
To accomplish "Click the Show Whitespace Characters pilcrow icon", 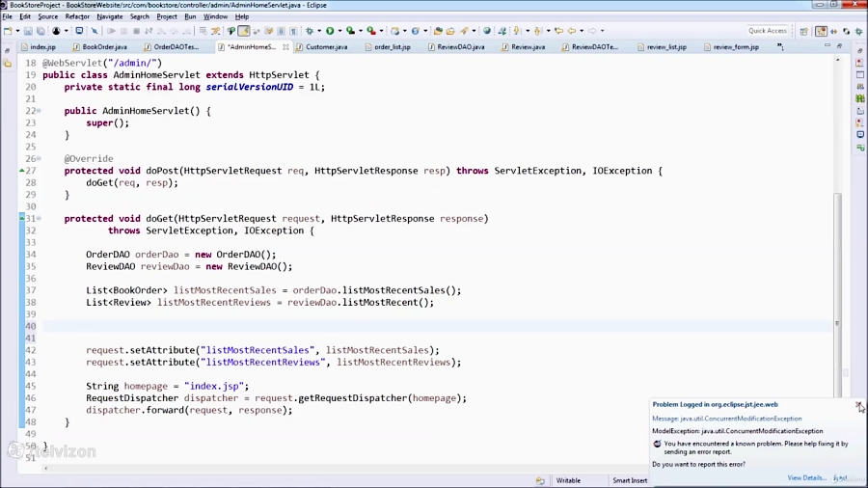I will [x=293, y=31].
